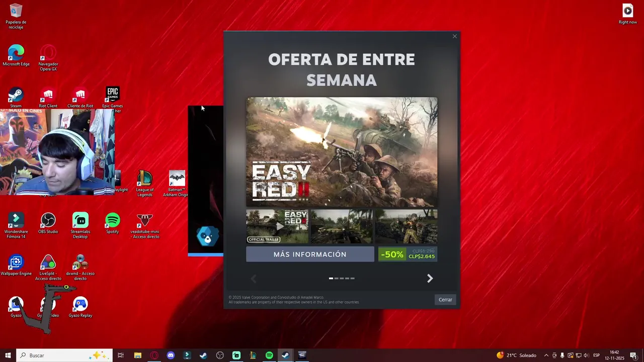Screen dimensions: 644x362
Task: Open Discord from the taskbar
Action: pyautogui.click(x=171, y=355)
